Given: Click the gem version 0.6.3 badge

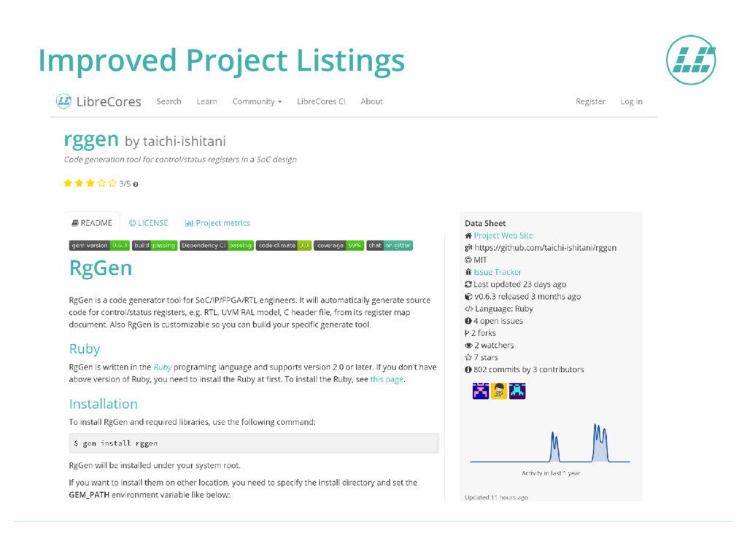Looking at the screenshot, I should (99, 245).
